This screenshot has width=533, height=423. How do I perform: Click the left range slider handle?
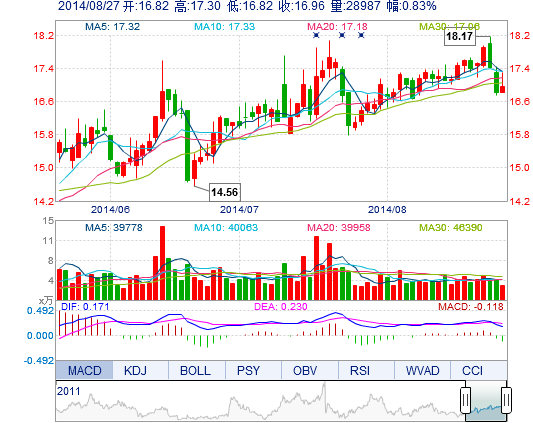pos(465,399)
